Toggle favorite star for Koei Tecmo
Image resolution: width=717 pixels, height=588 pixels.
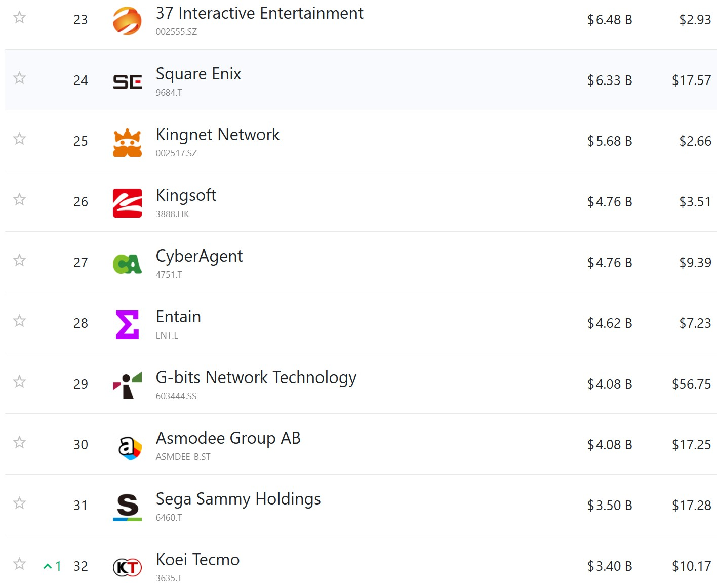[x=19, y=564]
